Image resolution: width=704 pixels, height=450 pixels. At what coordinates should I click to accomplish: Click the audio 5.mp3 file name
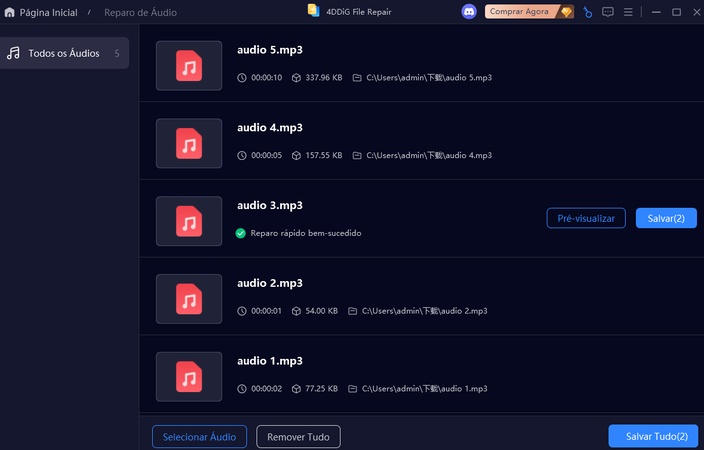(270, 50)
